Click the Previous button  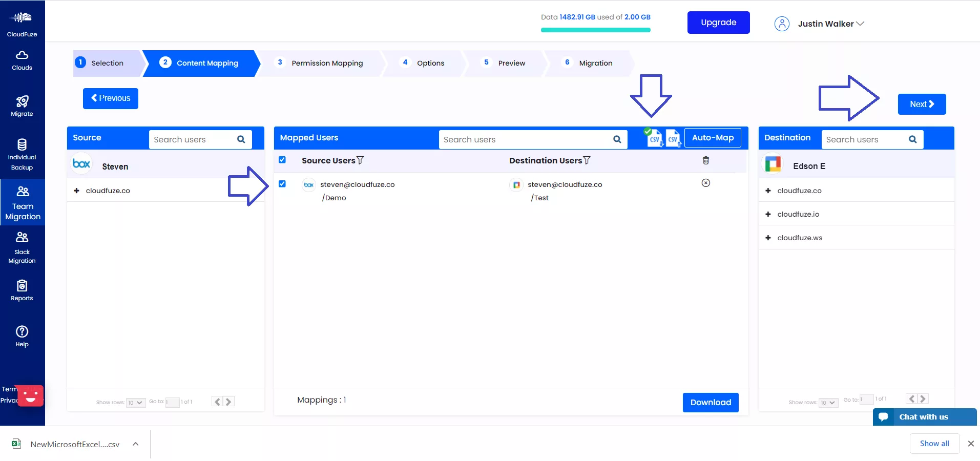(111, 98)
